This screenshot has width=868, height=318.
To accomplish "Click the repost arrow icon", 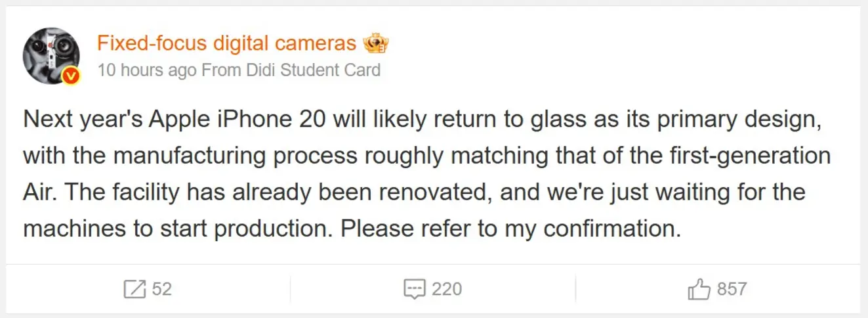I will tap(135, 289).
